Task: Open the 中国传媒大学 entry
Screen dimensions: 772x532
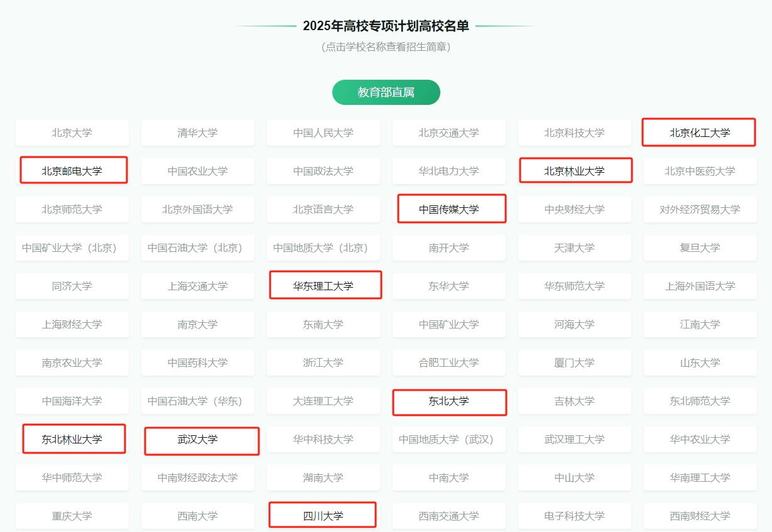Action: 451,209
